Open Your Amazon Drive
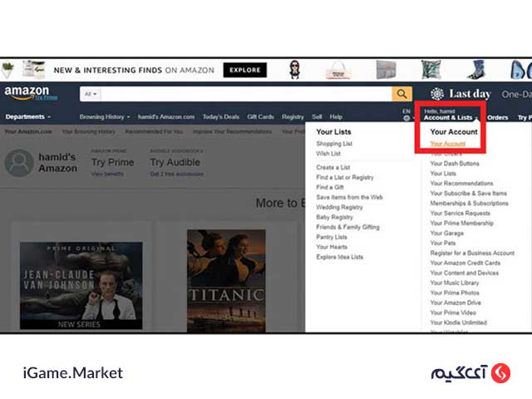The width and height of the screenshot is (532, 399). pyautogui.click(x=456, y=303)
